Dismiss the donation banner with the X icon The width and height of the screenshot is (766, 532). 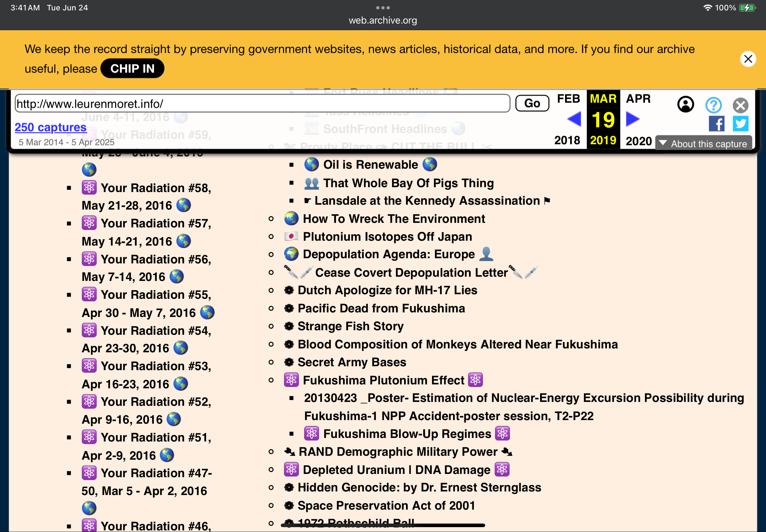tap(748, 59)
